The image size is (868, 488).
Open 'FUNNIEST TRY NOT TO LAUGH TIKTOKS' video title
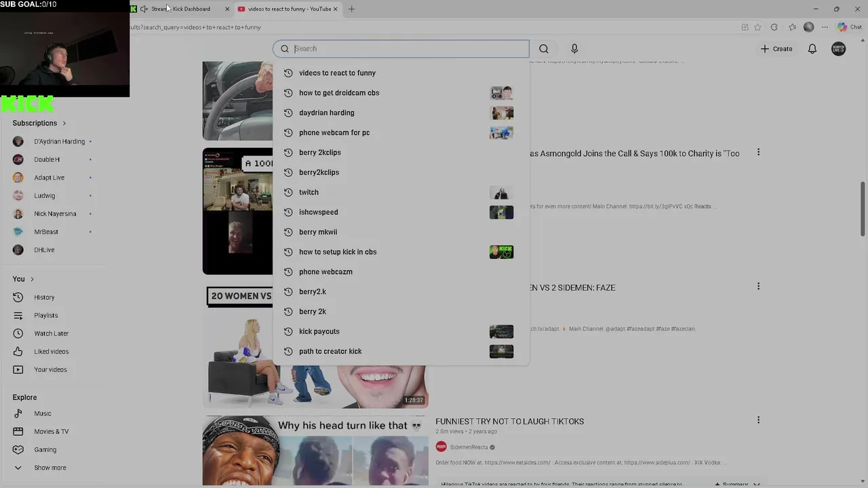[x=509, y=422]
